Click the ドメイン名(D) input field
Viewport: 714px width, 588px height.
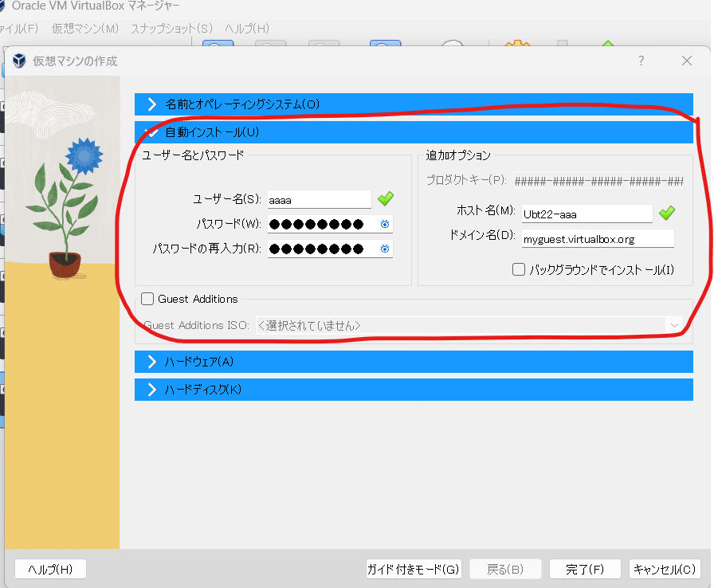[x=598, y=238]
